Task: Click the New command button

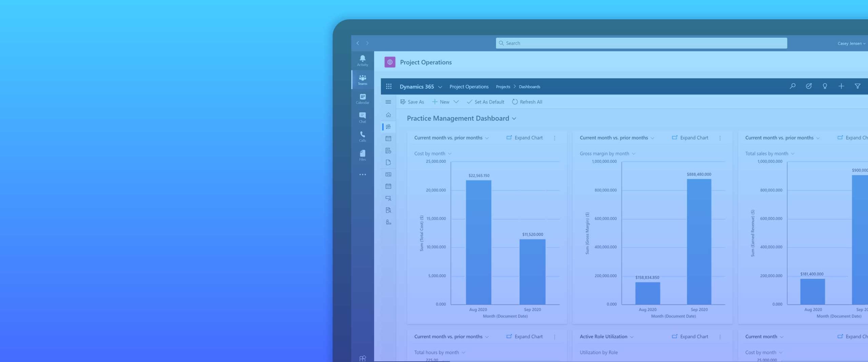Action: [440, 102]
